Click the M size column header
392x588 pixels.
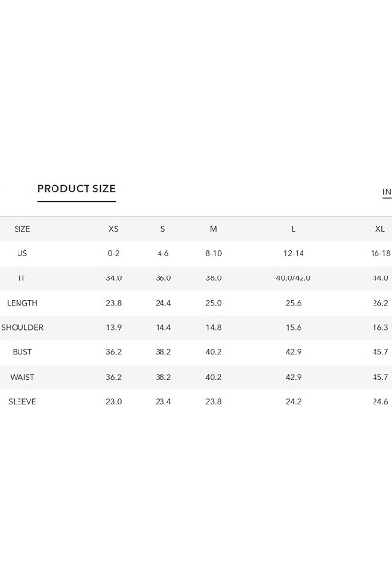point(213,229)
